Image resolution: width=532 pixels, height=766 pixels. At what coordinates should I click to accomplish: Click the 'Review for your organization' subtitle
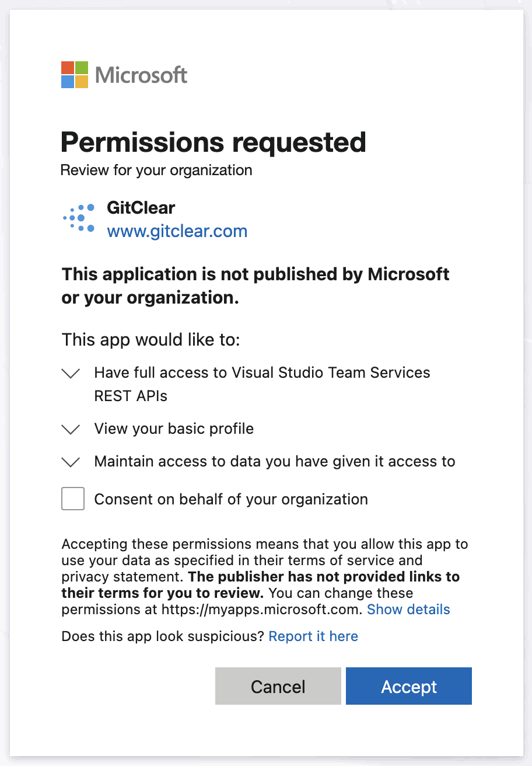click(x=156, y=170)
